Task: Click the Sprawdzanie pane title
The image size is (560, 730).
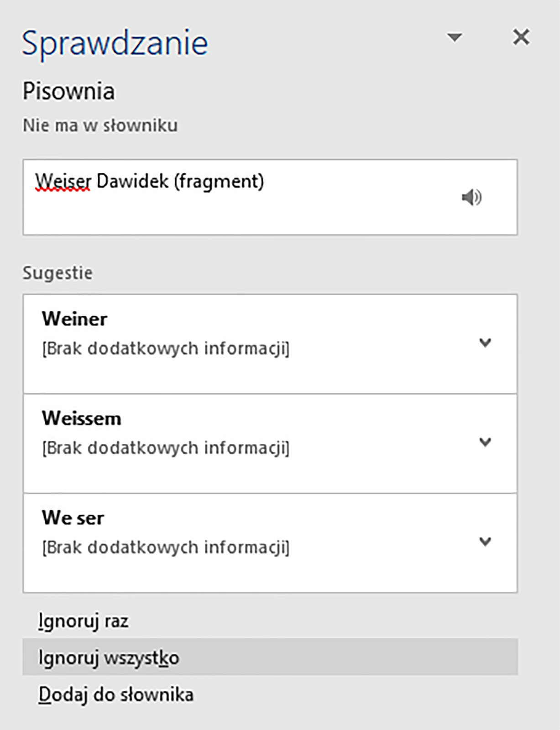Action: coord(115,44)
